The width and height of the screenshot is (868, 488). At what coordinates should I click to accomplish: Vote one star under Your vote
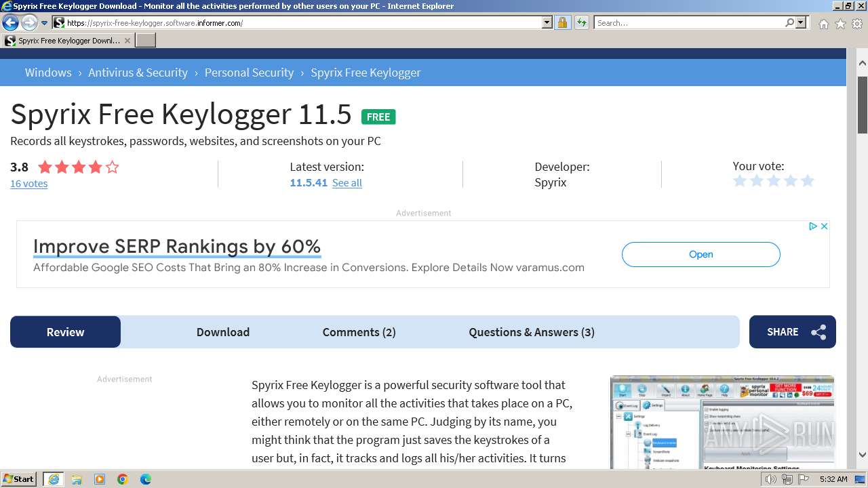point(740,181)
